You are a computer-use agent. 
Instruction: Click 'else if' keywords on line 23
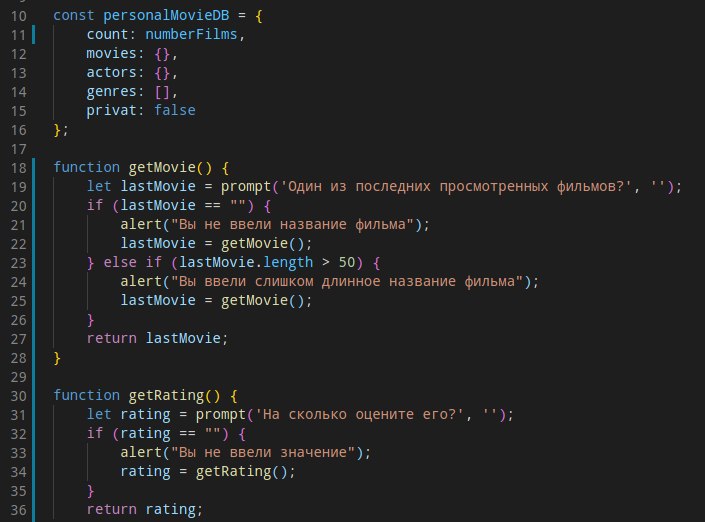click(132, 262)
